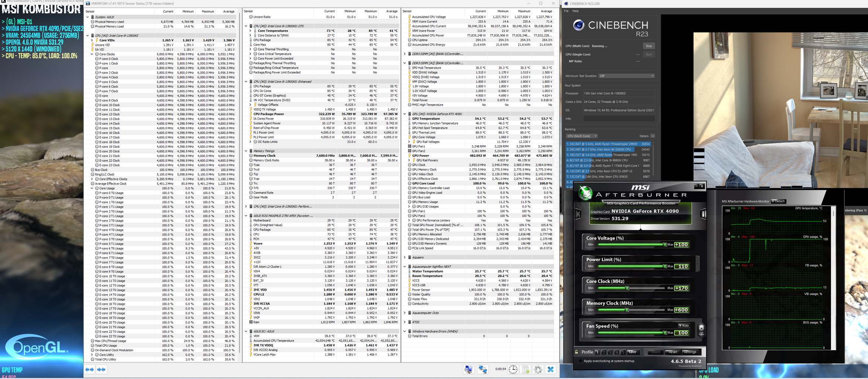Adjust Afterburner Core Clock slider handle
868x379 pixels.
click(627, 288)
